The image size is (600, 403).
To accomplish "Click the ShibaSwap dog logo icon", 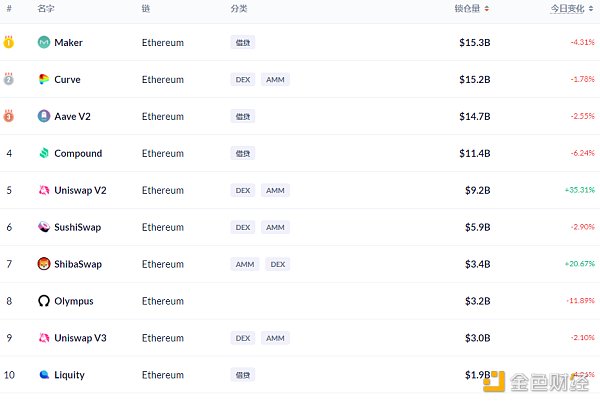I will coord(44,264).
